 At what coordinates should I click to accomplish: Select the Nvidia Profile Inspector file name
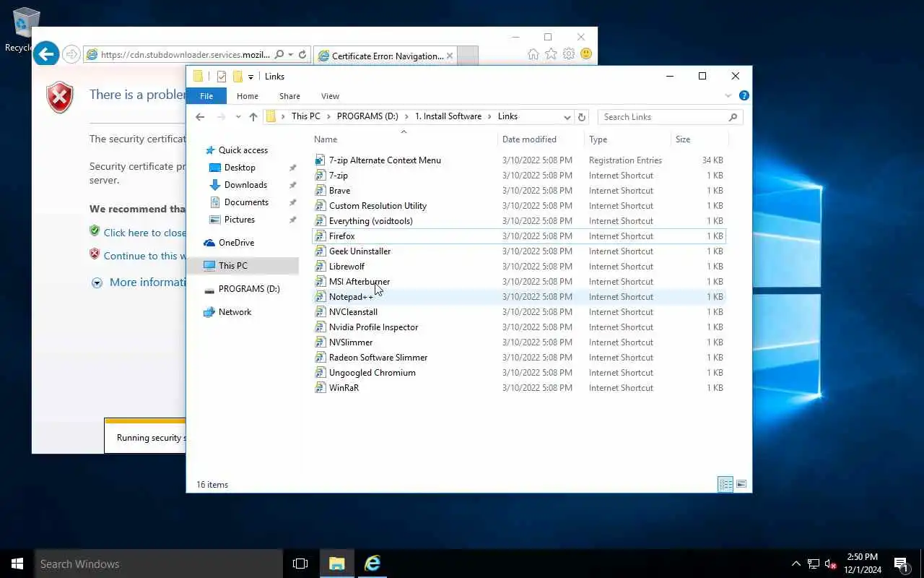coord(373,327)
